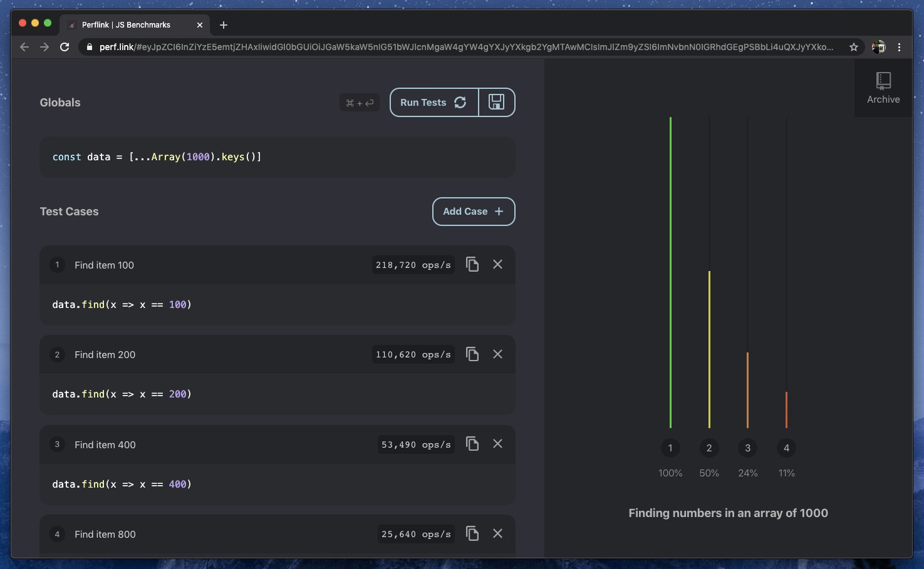
Task: Click the Test Cases heading
Action: point(69,212)
